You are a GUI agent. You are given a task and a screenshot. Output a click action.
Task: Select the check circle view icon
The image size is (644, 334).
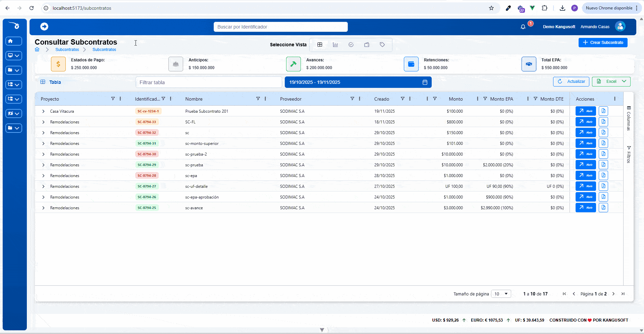pos(351,45)
